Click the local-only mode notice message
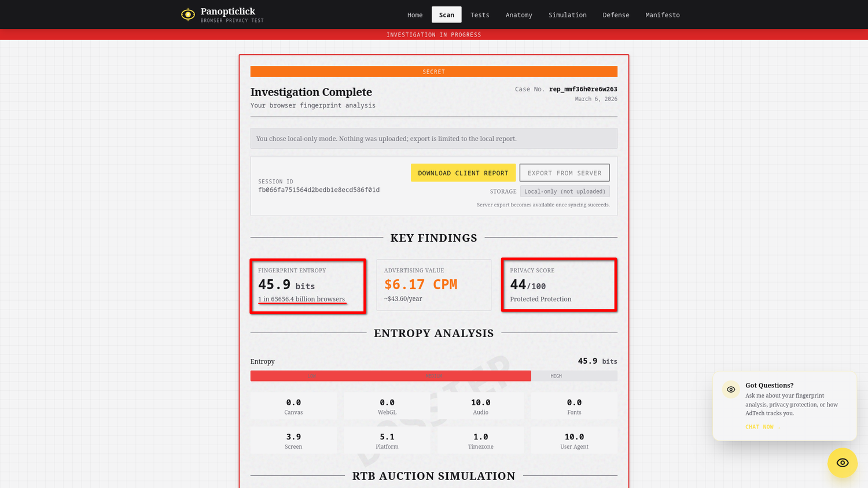The image size is (868, 488). (x=434, y=139)
